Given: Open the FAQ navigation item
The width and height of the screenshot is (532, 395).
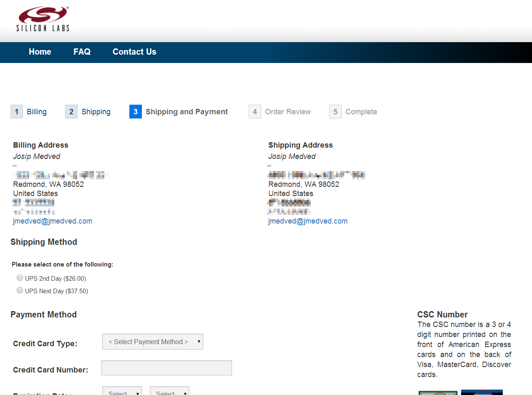Looking at the screenshot, I should point(82,52).
